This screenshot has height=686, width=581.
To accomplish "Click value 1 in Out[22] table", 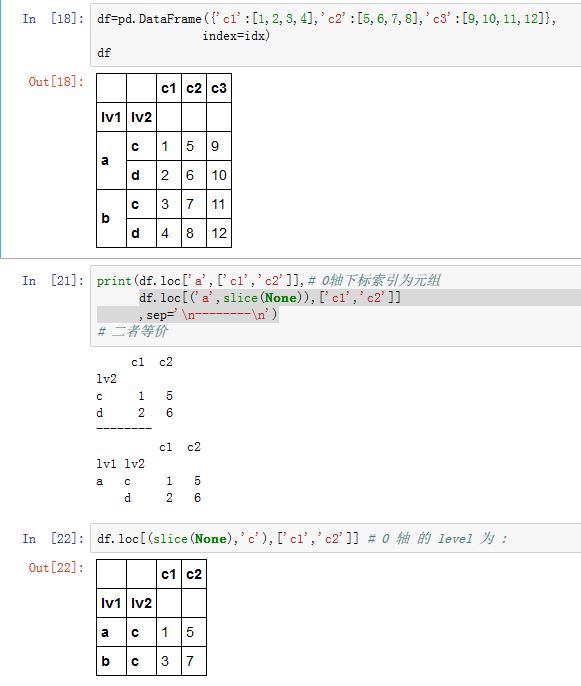I will pos(168,632).
